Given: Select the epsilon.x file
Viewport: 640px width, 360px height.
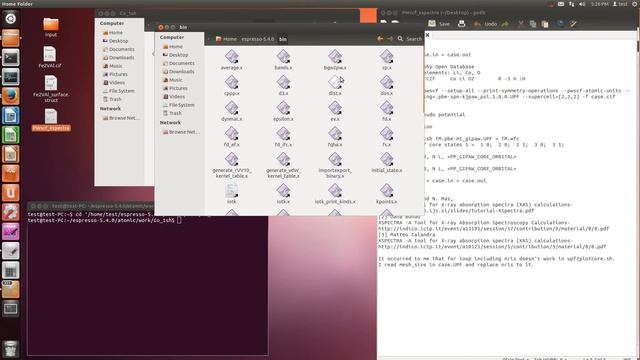Looking at the screenshot, I should pos(283,111).
